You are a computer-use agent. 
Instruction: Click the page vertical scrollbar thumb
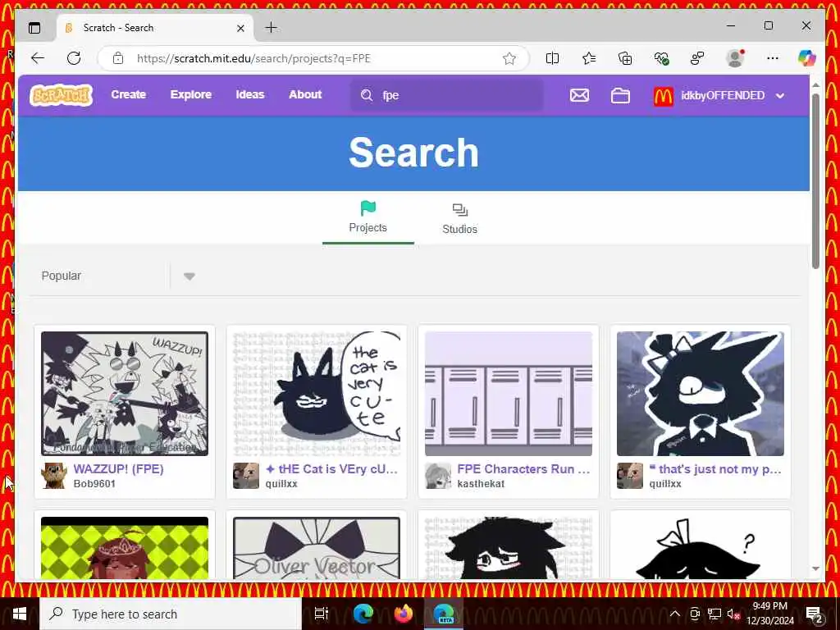point(815,181)
